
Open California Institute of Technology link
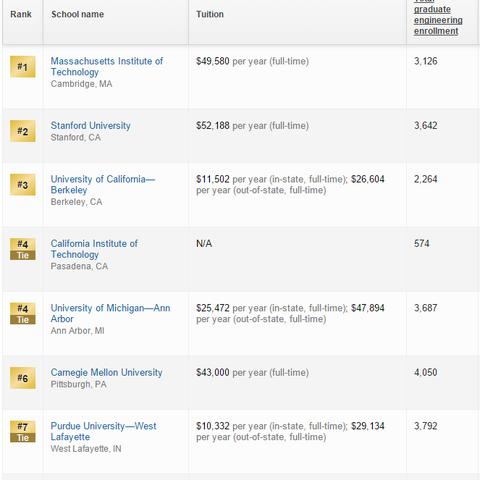(x=94, y=249)
